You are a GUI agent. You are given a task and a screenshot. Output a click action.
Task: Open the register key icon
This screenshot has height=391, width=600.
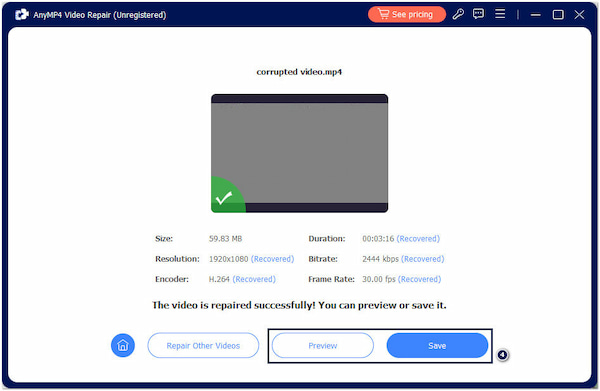pos(458,15)
